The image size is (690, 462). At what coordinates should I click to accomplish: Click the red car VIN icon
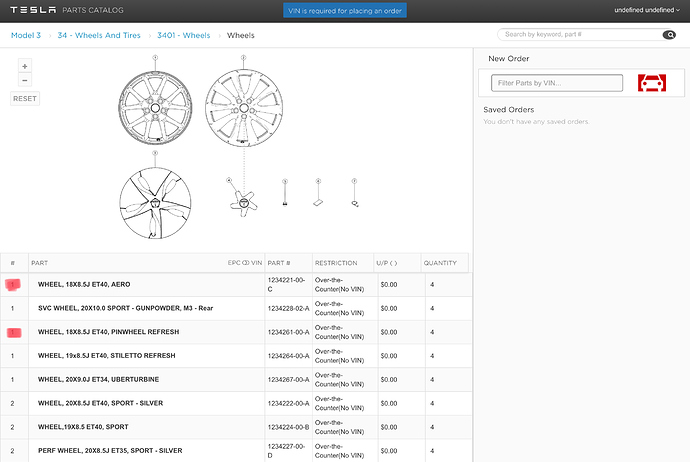tap(652, 83)
